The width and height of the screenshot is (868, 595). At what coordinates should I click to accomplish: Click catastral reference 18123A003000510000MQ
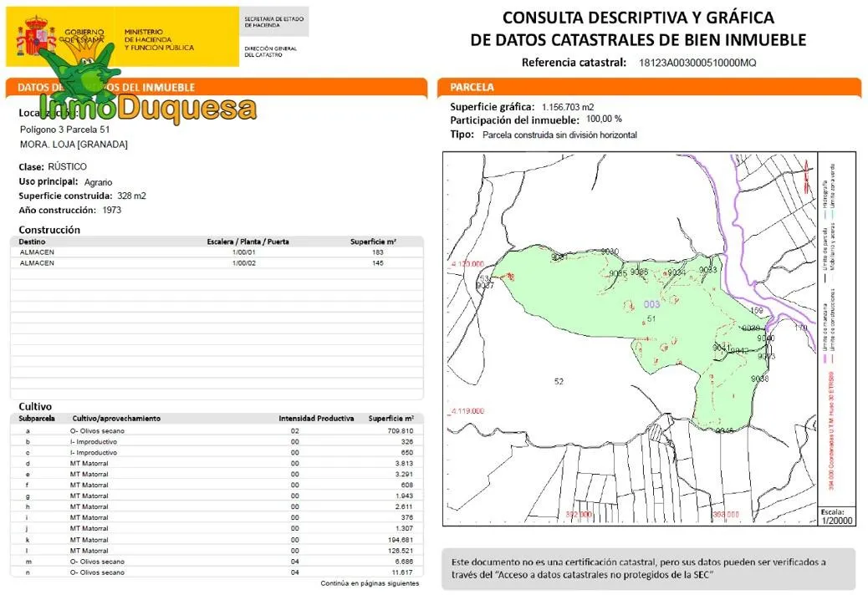click(x=697, y=63)
